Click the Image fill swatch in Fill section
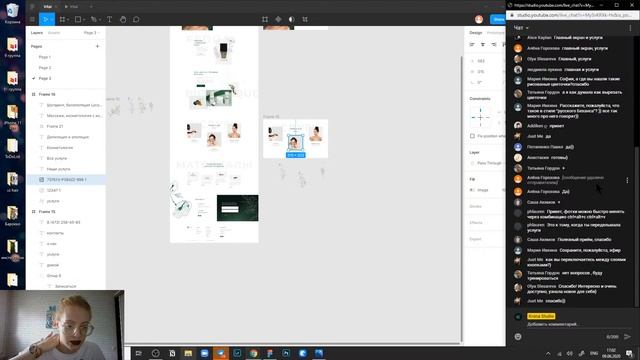Viewport: 640px width, 360px height. [473, 190]
